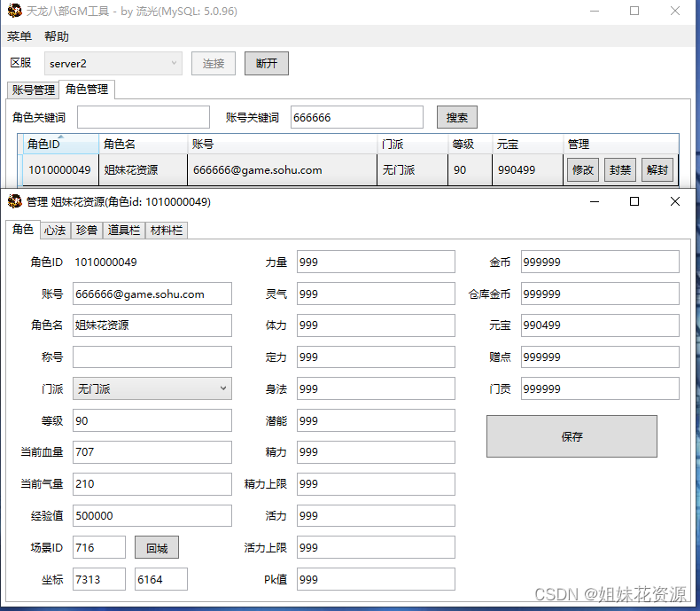Open the 菜单 menu
This screenshot has width=700, height=611.
(19, 36)
